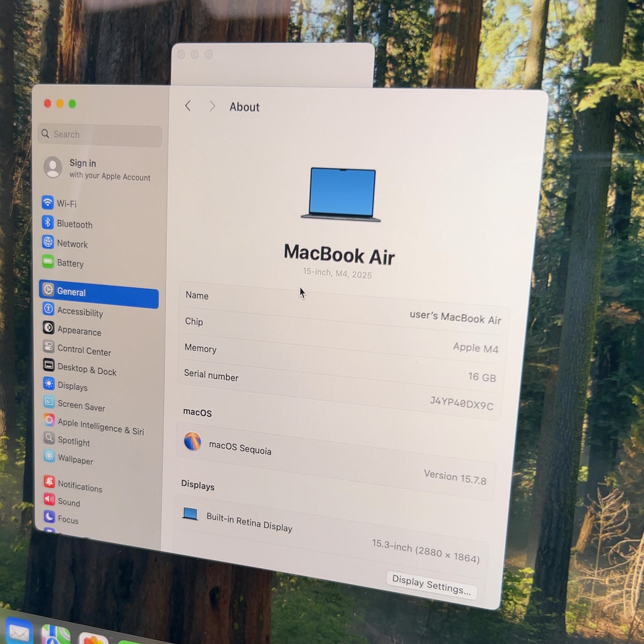Select the serial number J4YP40DX9C
Viewport: 644px width, 644px height.
tap(462, 402)
